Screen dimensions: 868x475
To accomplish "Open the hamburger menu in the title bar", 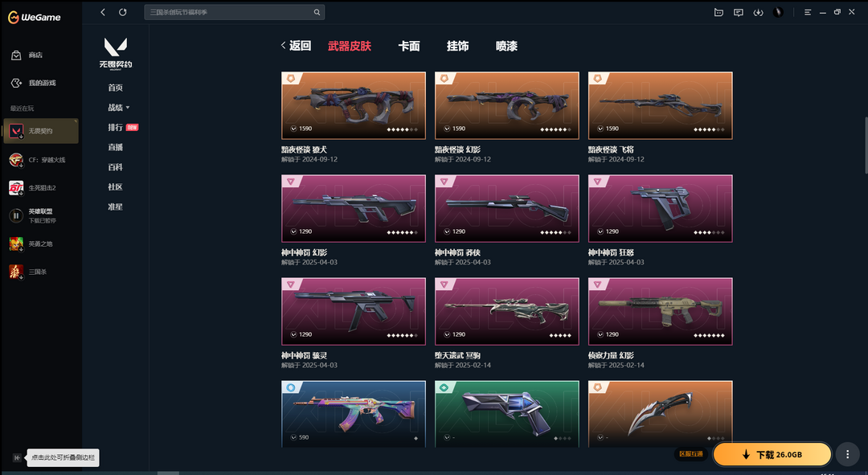I will coord(808,12).
